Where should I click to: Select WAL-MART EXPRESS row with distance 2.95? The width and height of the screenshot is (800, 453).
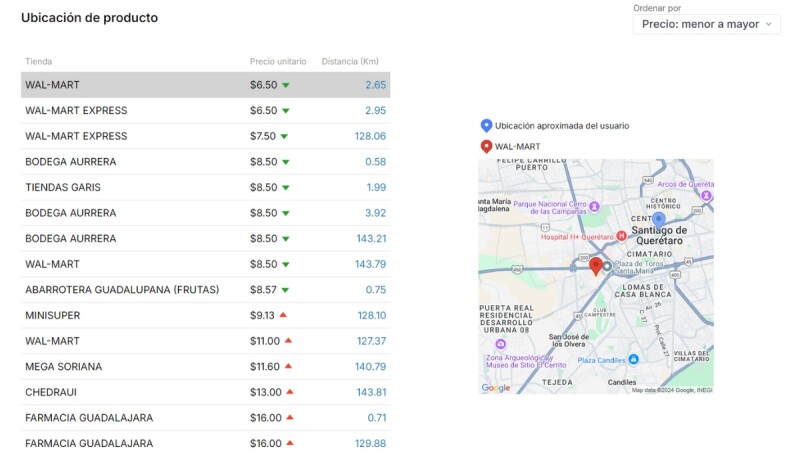[x=206, y=110]
